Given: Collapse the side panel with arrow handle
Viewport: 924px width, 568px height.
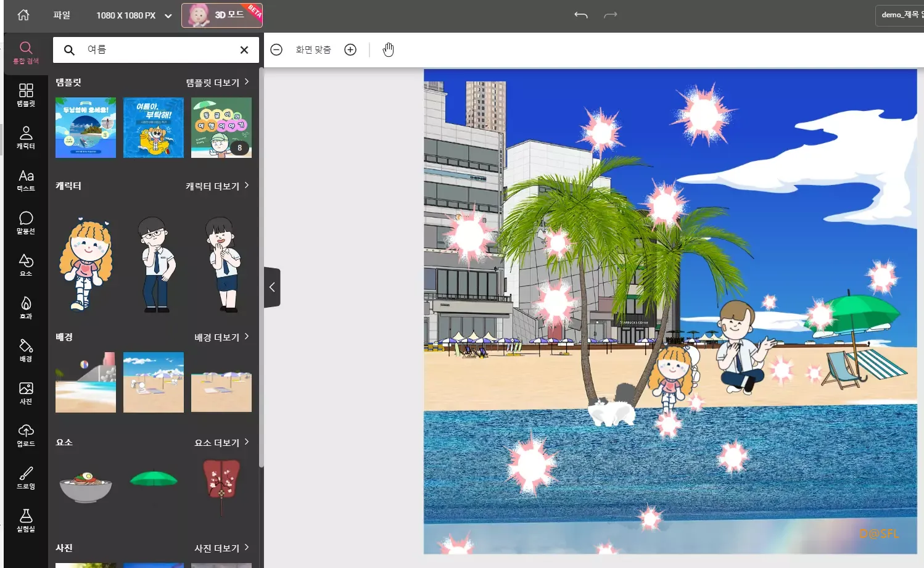Looking at the screenshot, I should click(x=272, y=287).
